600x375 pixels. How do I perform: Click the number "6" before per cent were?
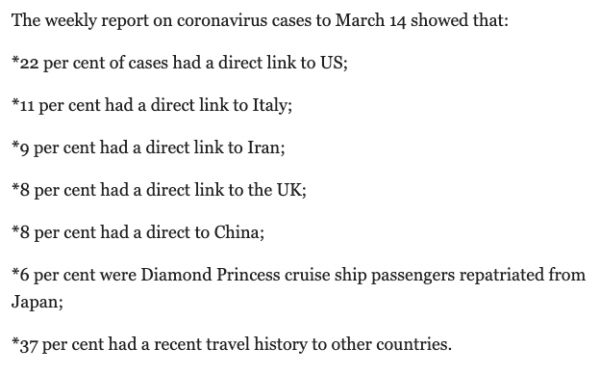click(24, 275)
